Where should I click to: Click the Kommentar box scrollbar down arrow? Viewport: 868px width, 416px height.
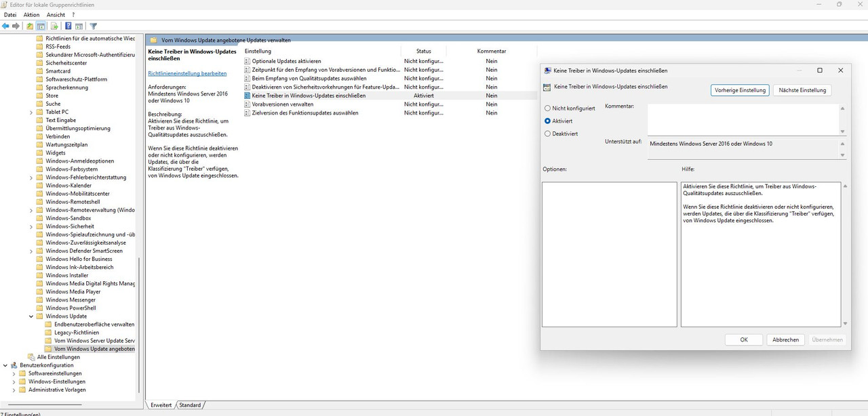[x=843, y=131]
